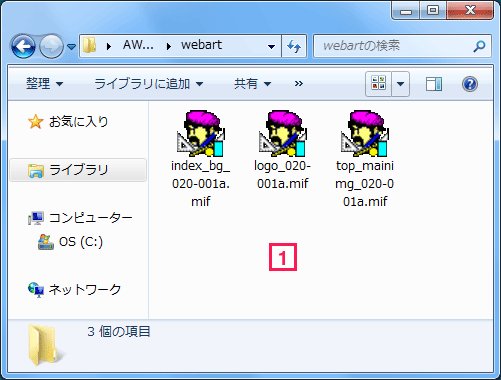Select OS (C:) drive

[x=81, y=242]
